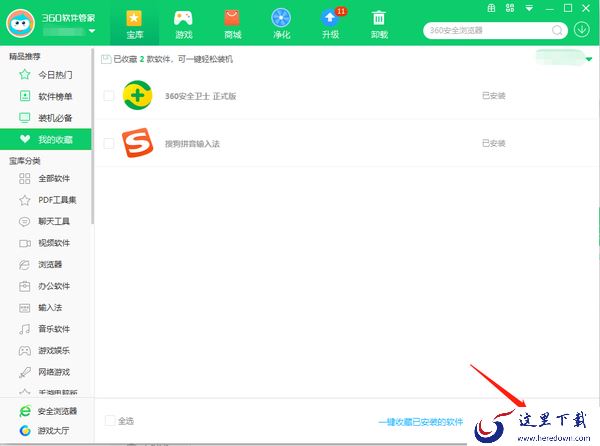Viewport: 600px width, 446px height.
Task: Open 聊天工具 category
Action: 46,221
